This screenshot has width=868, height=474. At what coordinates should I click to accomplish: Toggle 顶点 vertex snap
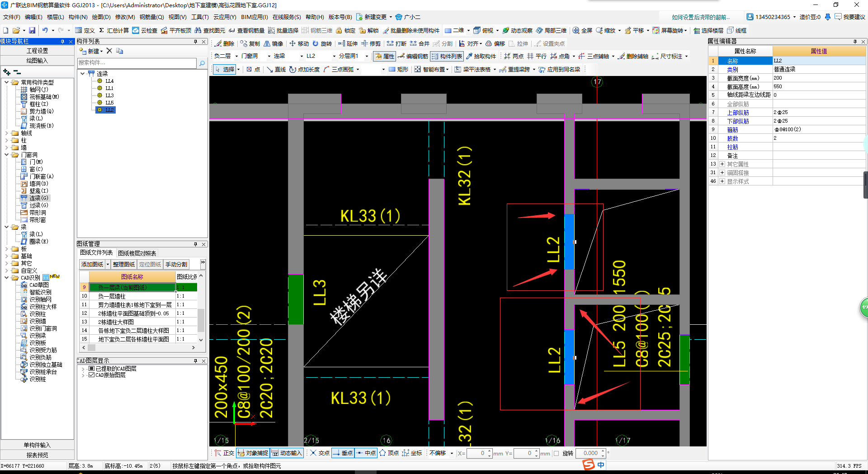coord(389,453)
